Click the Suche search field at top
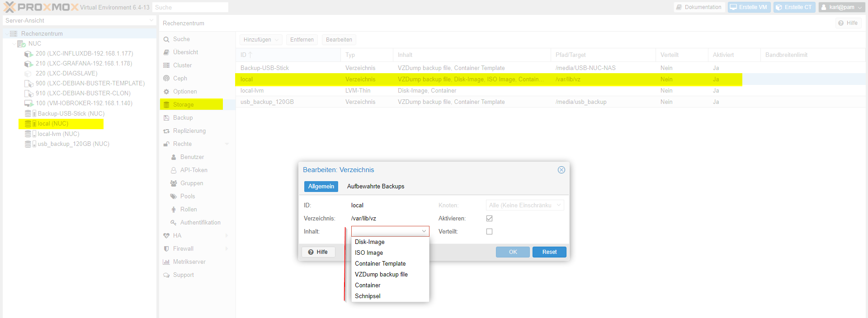Viewport: 868px width, 318px height. coord(190,7)
